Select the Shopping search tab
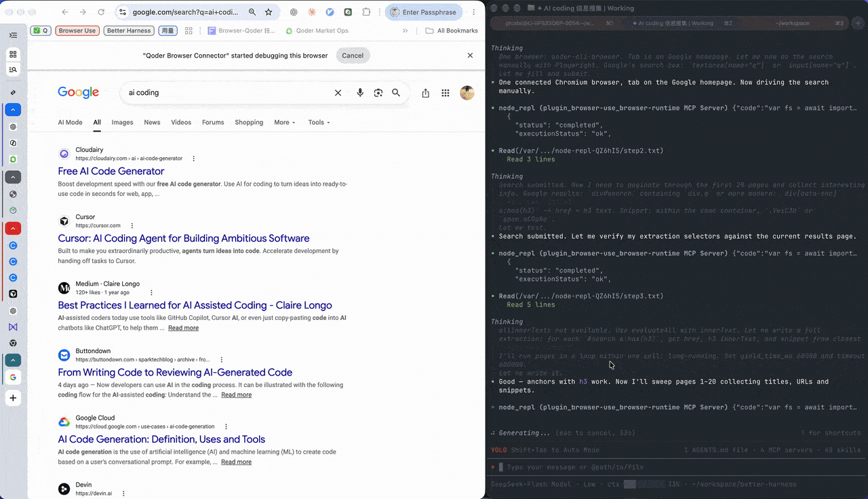The height and width of the screenshot is (499, 868). tap(249, 123)
